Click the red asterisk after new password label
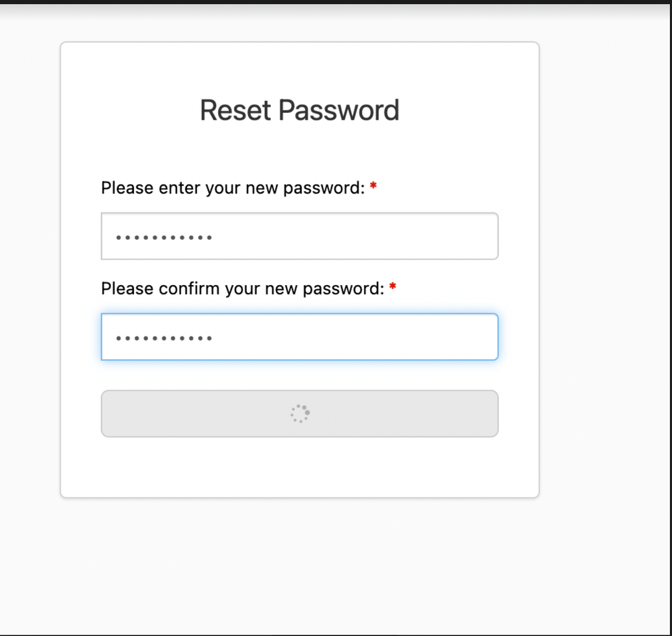This screenshot has height=636, width=672. point(373,187)
